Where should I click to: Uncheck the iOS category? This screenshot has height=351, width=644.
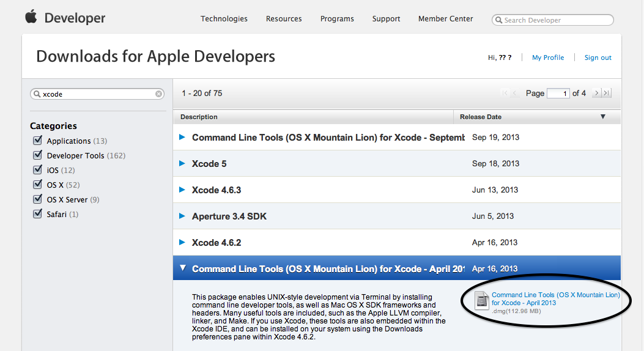tap(37, 169)
